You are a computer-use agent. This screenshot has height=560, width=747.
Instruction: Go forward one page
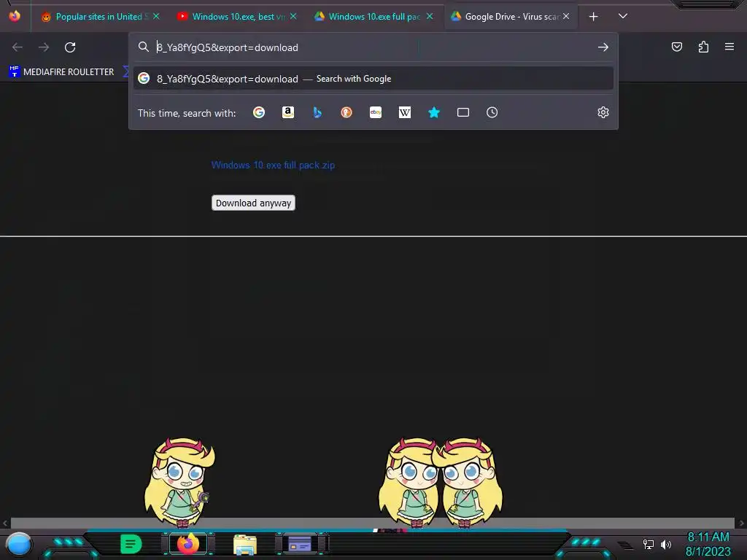44,47
